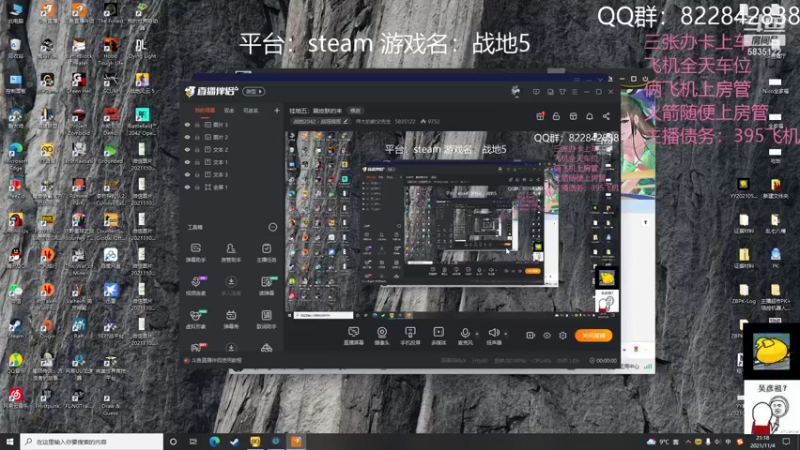Image resolution: width=800 pixels, height=450 pixels.
Task: Click the 扬声器 speaker icon
Action: [493, 335]
